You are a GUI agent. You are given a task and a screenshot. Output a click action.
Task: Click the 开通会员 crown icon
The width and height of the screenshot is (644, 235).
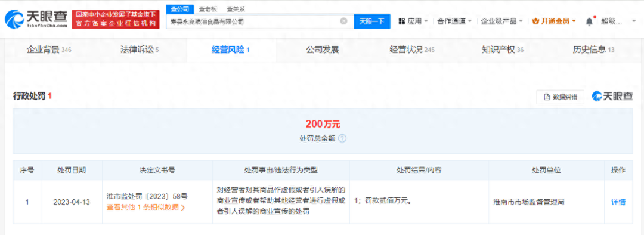tap(535, 21)
